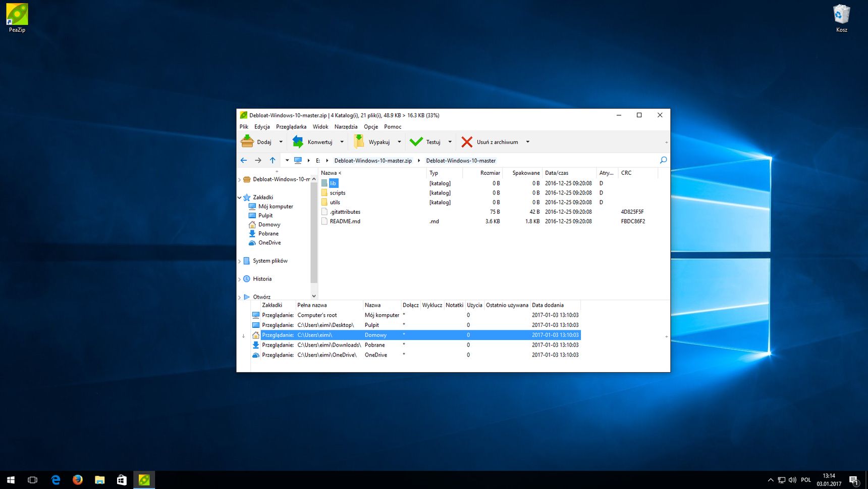
Task: Select the scripts folder icon
Action: [x=324, y=192]
